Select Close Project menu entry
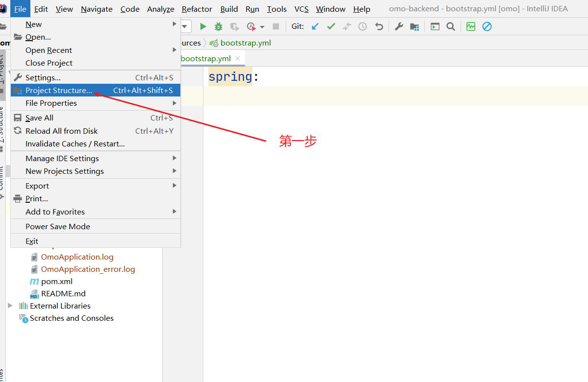Image resolution: width=588 pixels, height=382 pixels. tap(96, 63)
